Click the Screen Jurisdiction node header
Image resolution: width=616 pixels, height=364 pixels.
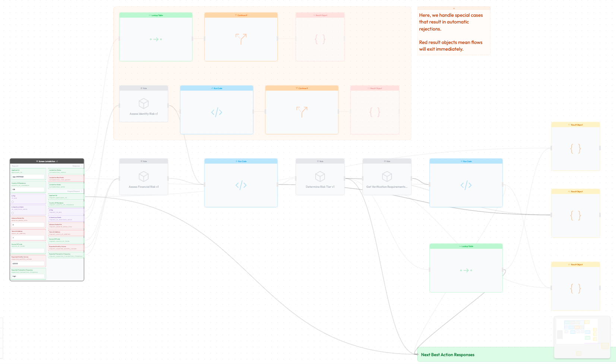click(47, 161)
